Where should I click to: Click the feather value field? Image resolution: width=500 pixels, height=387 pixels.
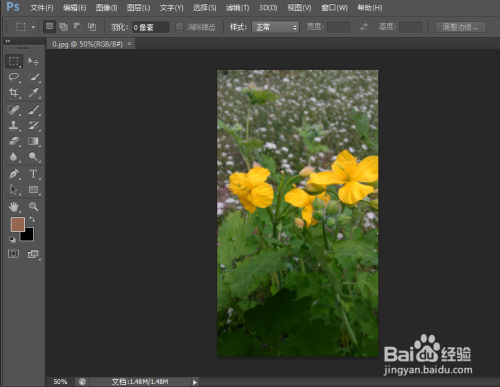coord(151,27)
